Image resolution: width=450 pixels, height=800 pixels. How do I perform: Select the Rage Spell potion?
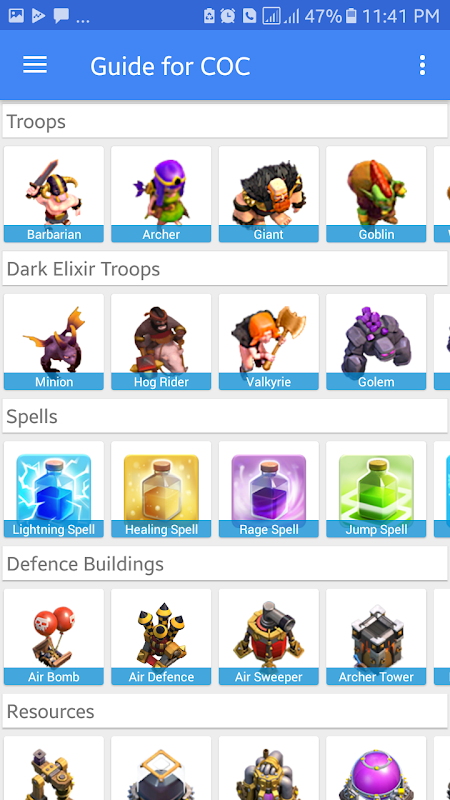[x=269, y=489]
